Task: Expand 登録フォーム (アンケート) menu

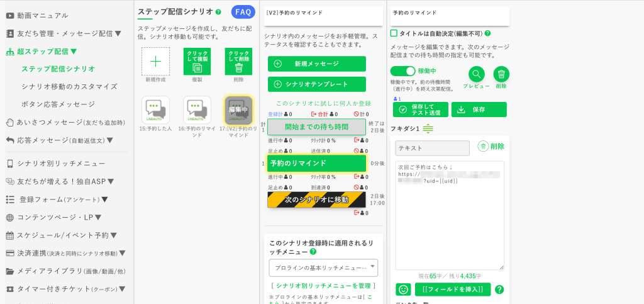Action: (x=57, y=200)
